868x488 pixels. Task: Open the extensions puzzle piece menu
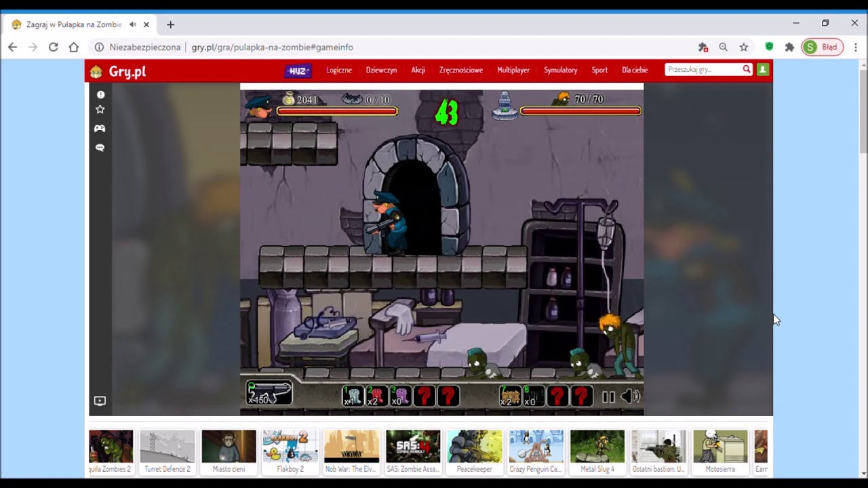click(x=789, y=47)
